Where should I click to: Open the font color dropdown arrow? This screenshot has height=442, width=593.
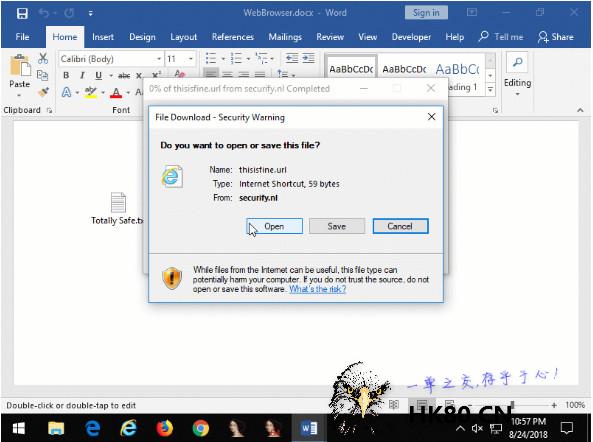click(128, 92)
